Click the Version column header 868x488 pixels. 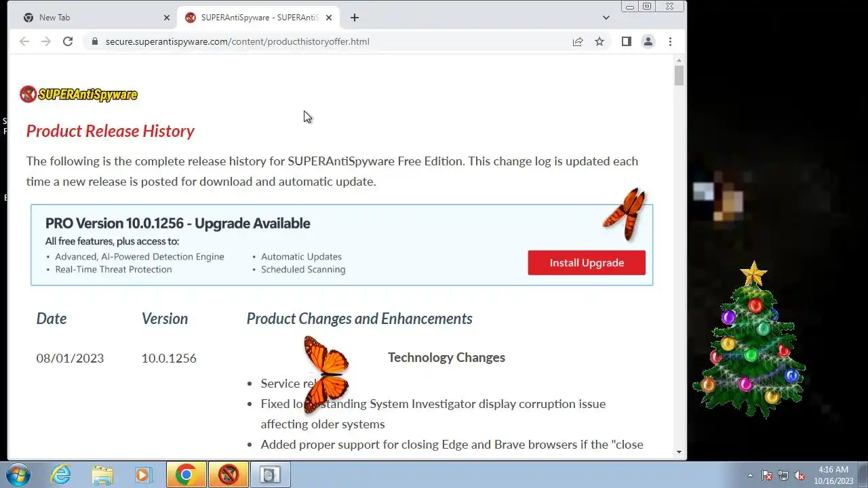pyautogui.click(x=165, y=319)
